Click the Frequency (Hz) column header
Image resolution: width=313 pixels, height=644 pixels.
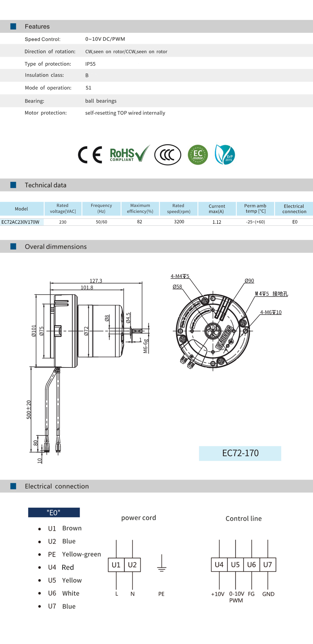pyautogui.click(x=101, y=209)
